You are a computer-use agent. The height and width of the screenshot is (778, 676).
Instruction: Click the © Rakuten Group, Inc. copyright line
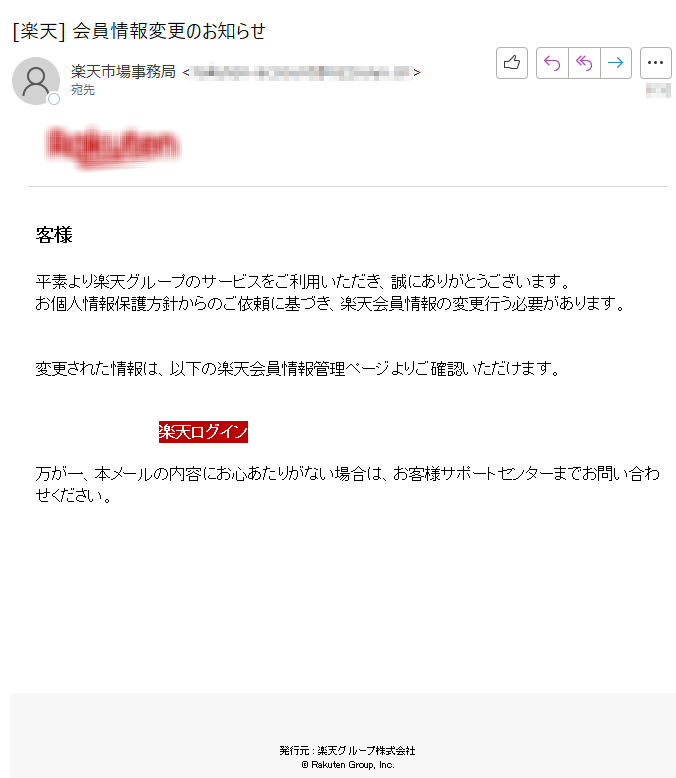click(x=348, y=765)
